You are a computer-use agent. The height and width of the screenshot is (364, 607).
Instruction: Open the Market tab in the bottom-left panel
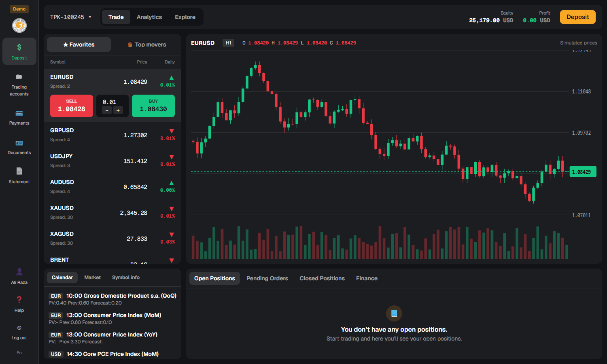pos(93,277)
